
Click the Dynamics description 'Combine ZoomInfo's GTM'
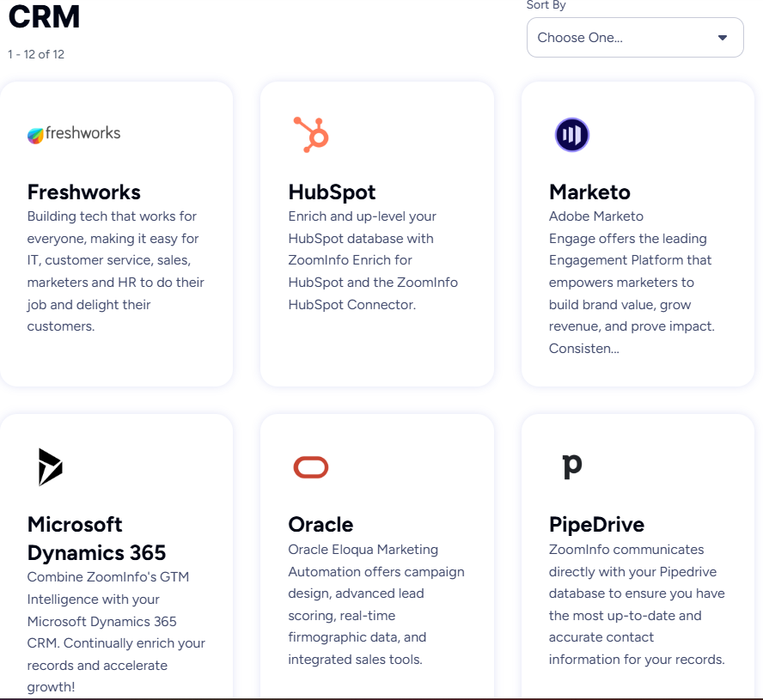pyautogui.click(x=108, y=577)
